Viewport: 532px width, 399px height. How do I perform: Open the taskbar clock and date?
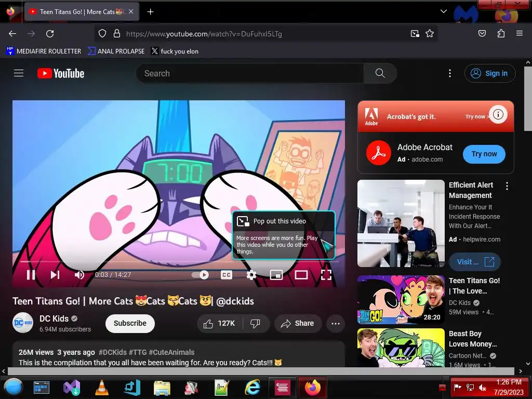509,387
